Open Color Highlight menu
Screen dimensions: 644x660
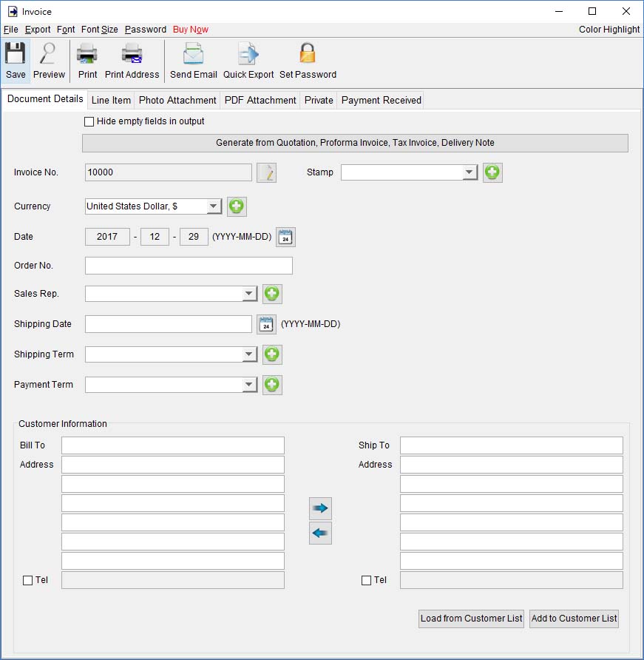tap(609, 30)
